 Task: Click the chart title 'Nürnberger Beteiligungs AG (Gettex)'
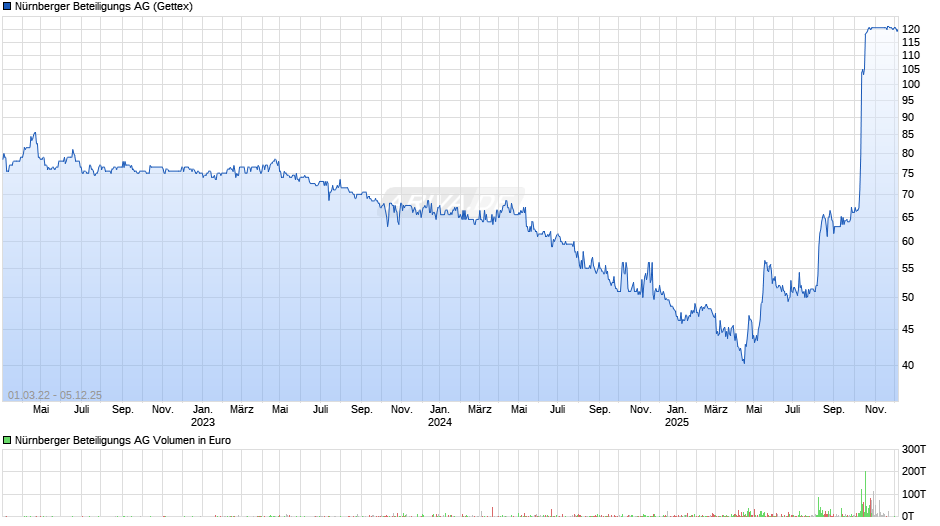pyautogui.click(x=104, y=7)
